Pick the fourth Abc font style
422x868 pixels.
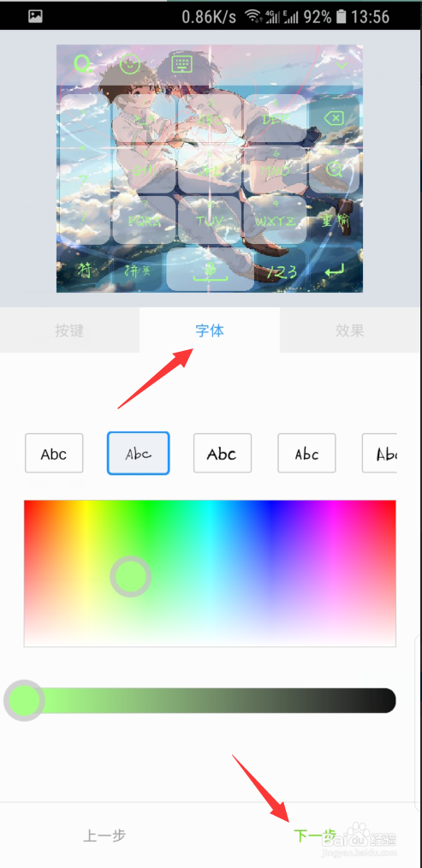(x=306, y=454)
